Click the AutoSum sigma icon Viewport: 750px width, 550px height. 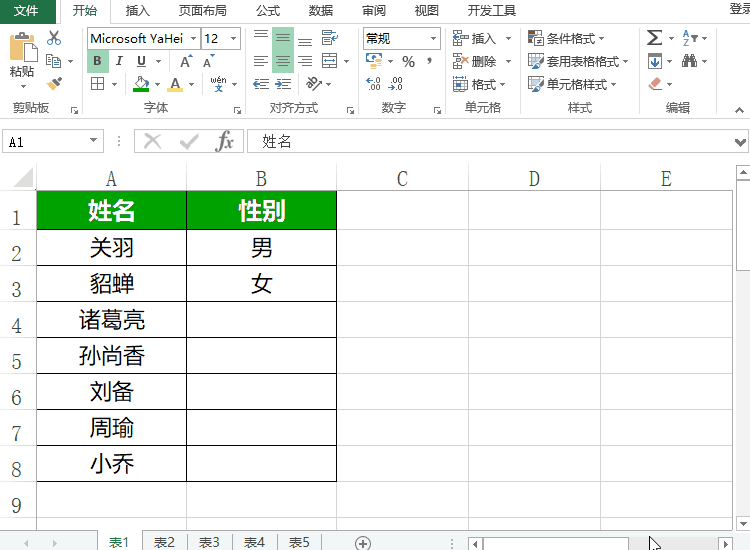(x=654, y=38)
